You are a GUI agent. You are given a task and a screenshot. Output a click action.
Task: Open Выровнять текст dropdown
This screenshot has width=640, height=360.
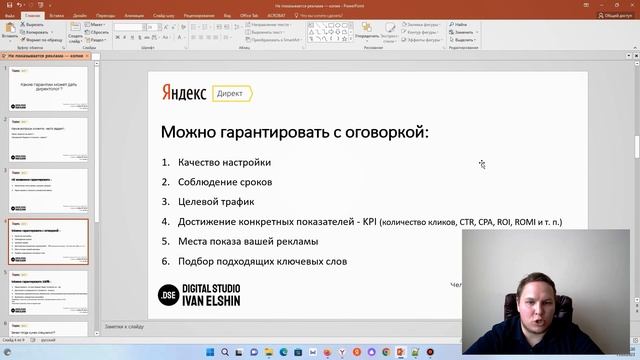point(265,32)
